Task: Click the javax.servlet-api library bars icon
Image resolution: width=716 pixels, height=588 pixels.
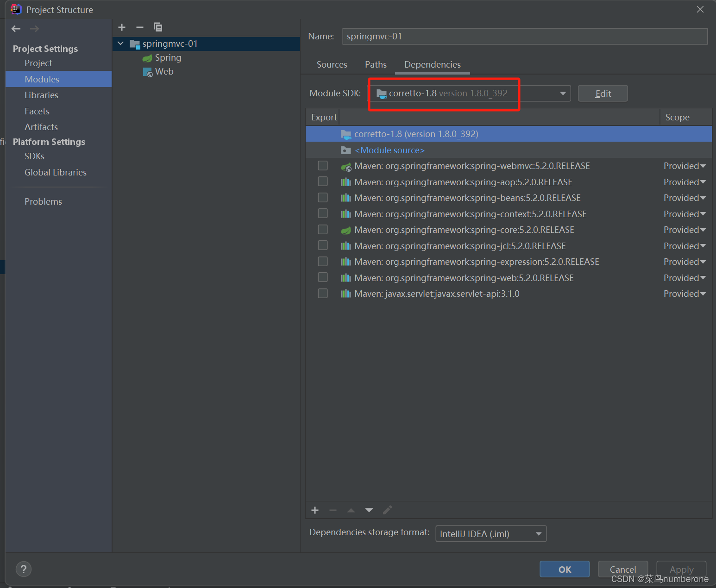Action: [x=346, y=294]
